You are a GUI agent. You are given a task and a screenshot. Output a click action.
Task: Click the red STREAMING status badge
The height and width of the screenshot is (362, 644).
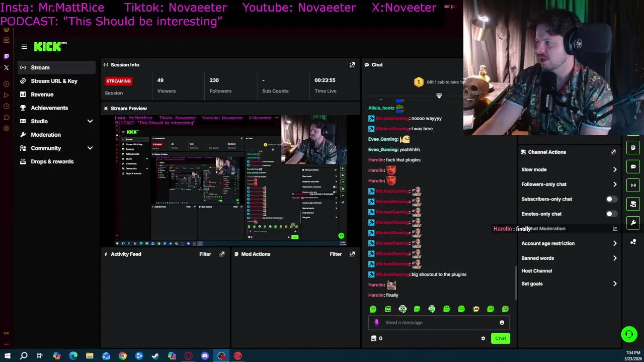click(x=119, y=81)
